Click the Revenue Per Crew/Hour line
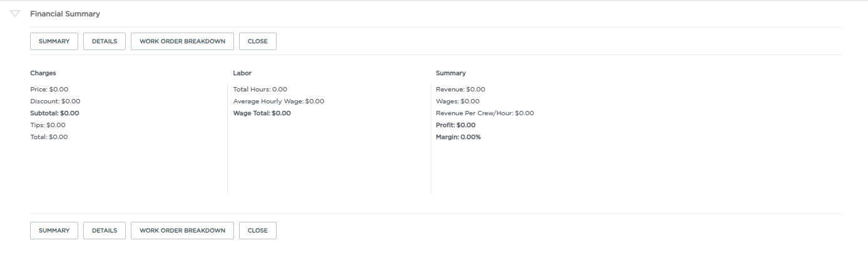The height and width of the screenshot is (260, 868). 485,113
